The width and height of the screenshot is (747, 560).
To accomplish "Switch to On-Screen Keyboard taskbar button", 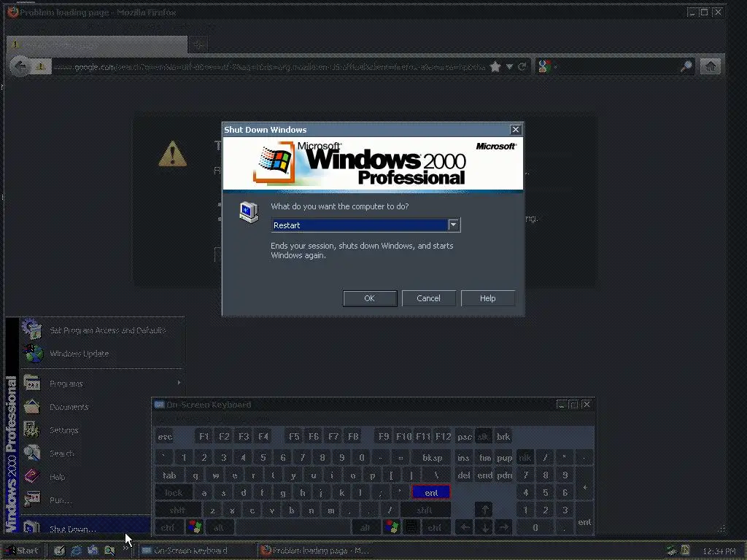I will pyautogui.click(x=198, y=551).
